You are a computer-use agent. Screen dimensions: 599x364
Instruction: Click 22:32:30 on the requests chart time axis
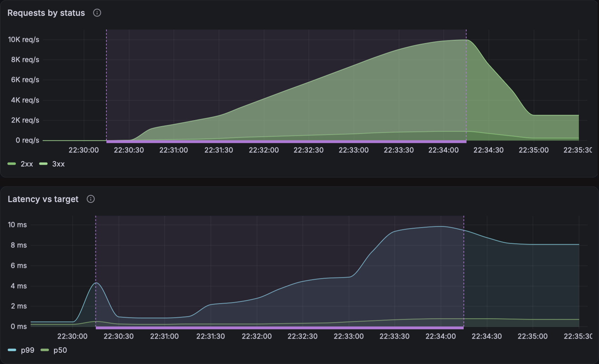[309, 150]
